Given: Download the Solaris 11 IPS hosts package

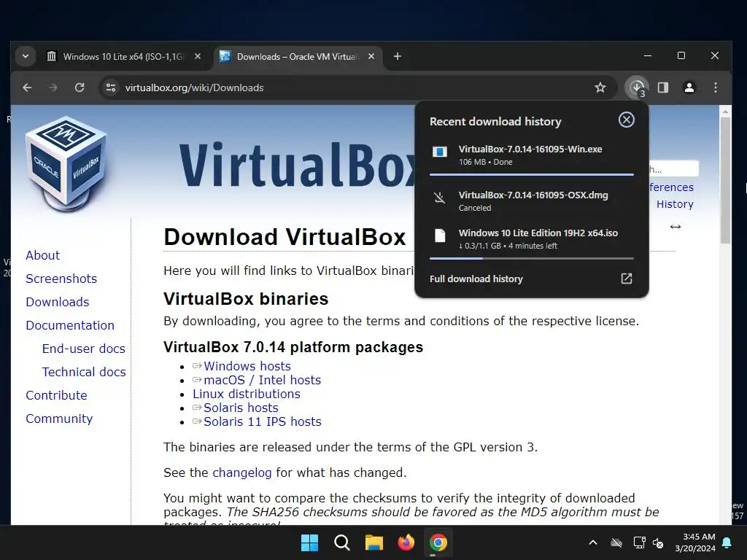Looking at the screenshot, I should coord(263,421).
